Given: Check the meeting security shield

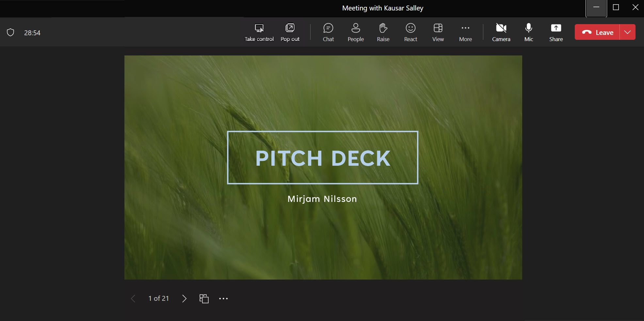Looking at the screenshot, I should pyautogui.click(x=11, y=32).
